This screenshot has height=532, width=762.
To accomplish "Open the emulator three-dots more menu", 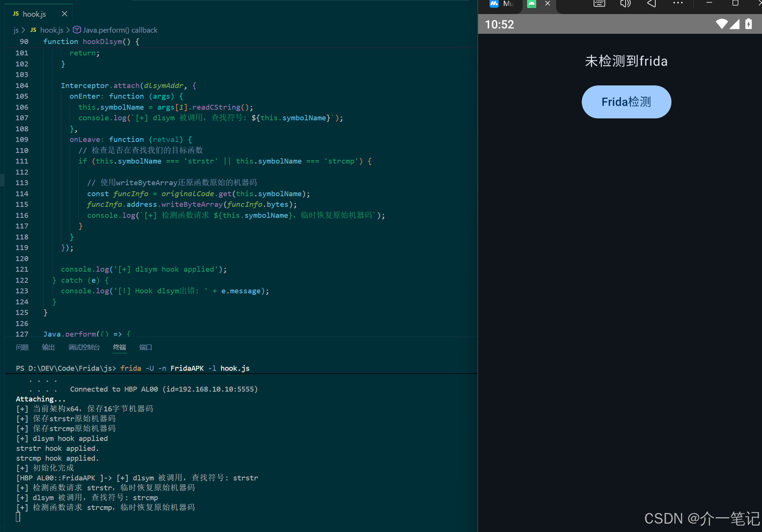I will [678, 3].
